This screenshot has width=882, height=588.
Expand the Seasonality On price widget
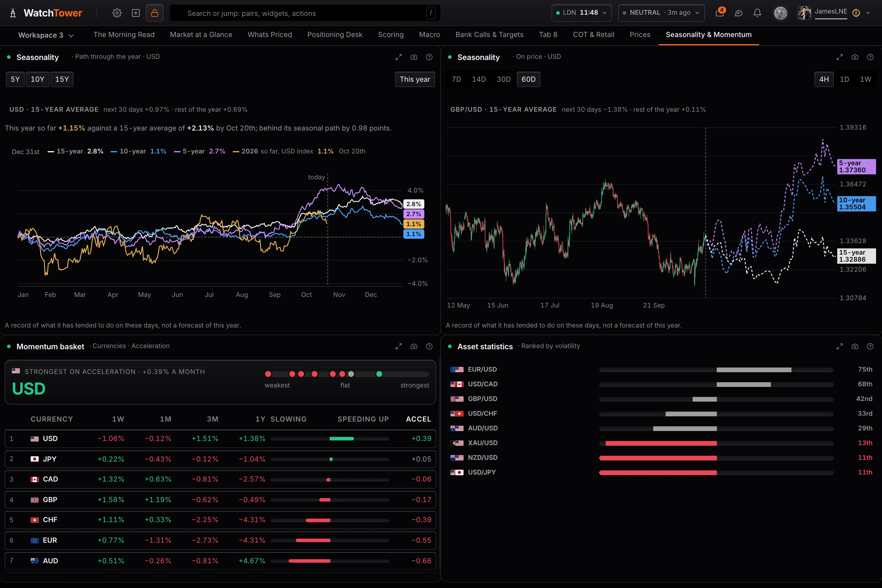(840, 57)
